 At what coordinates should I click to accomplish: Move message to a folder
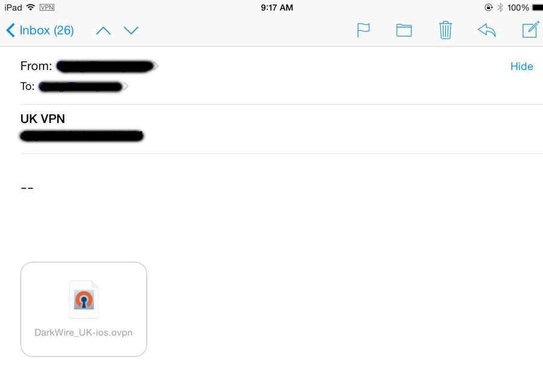pyautogui.click(x=404, y=31)
